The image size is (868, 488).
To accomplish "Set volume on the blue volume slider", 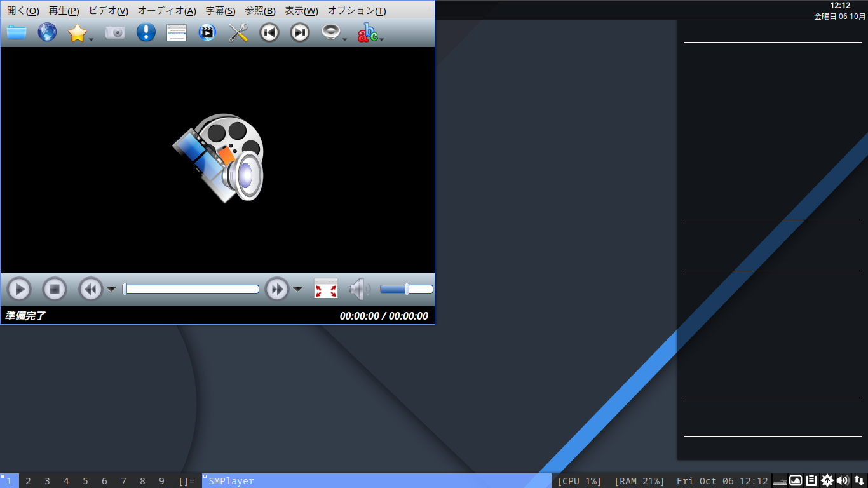I will (x=407, y=289).
